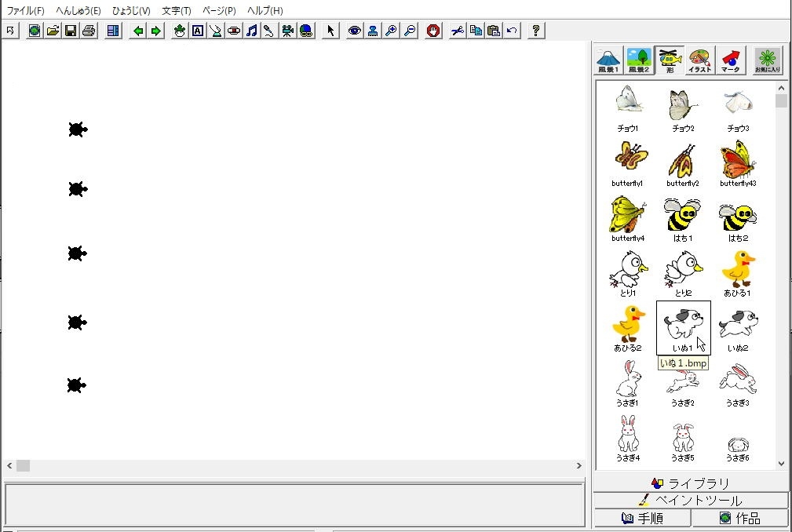Select the あひる1 duck thumbnail
The height and width of the screenshot is (532, 792).
click(x=737, y=274)
